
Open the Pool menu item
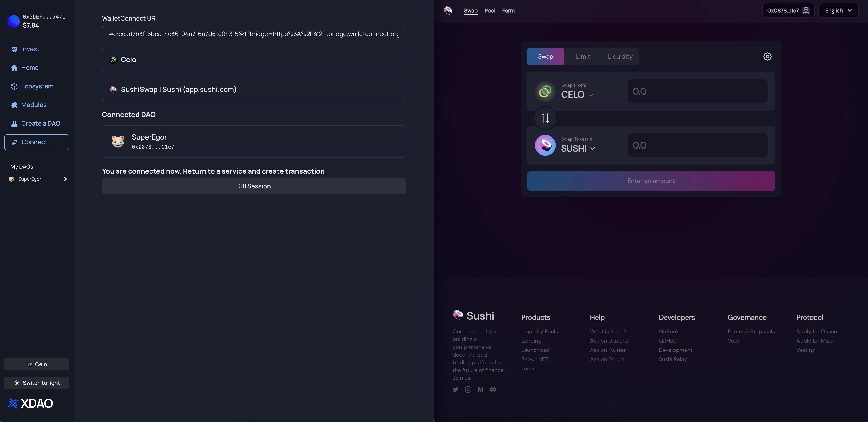click(490, 11)
